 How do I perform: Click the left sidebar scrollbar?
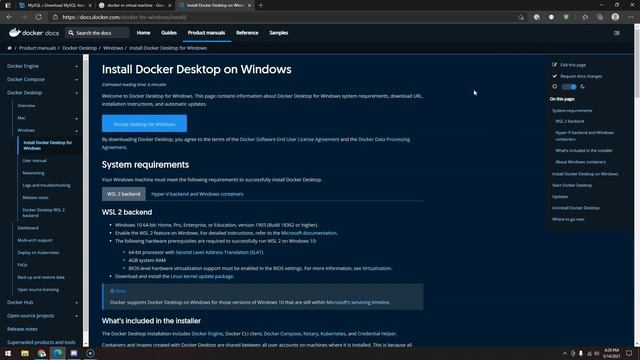[86, 200]
